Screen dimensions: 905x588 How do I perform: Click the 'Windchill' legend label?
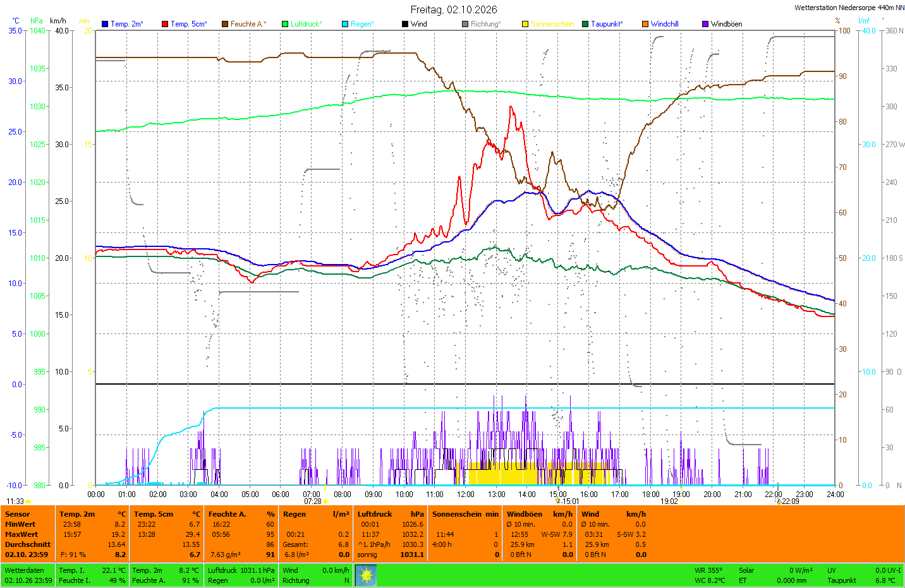(665, 24)
